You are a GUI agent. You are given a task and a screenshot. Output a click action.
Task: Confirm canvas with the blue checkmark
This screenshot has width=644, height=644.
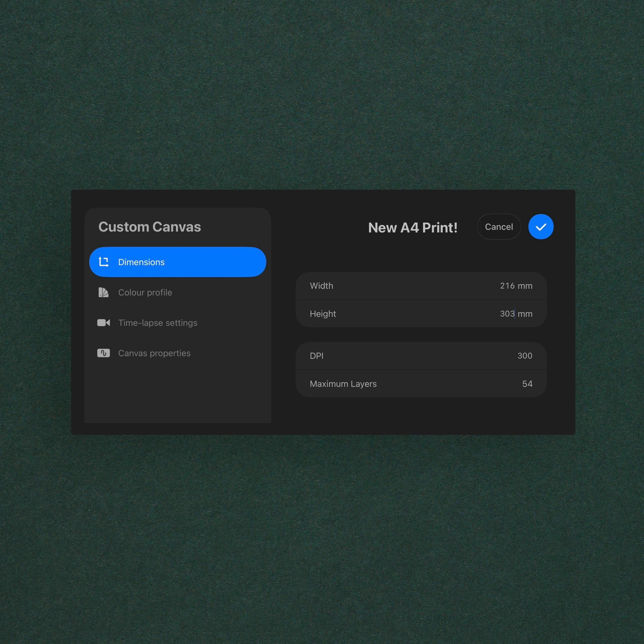pyautogui.click(x=541, y=227)
